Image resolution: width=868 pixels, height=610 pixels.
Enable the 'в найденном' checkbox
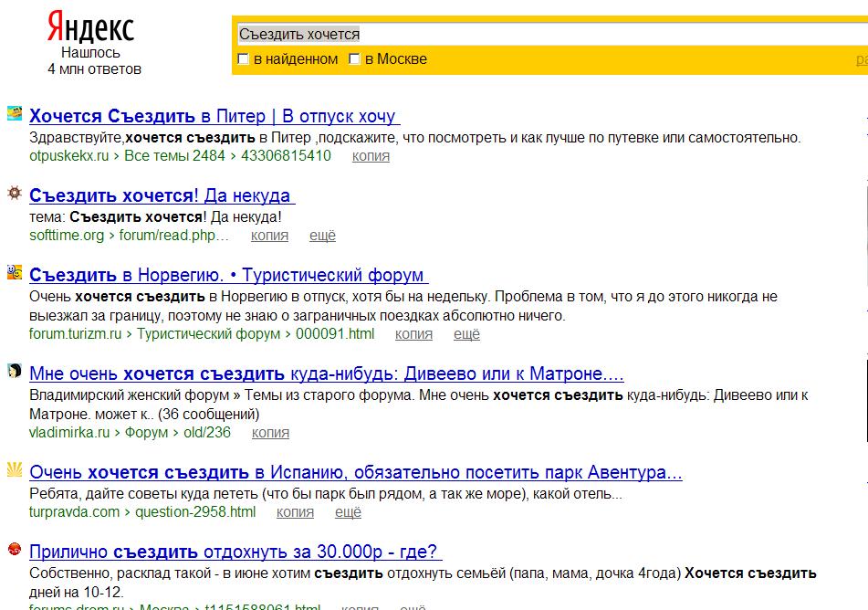coord(243,58)
